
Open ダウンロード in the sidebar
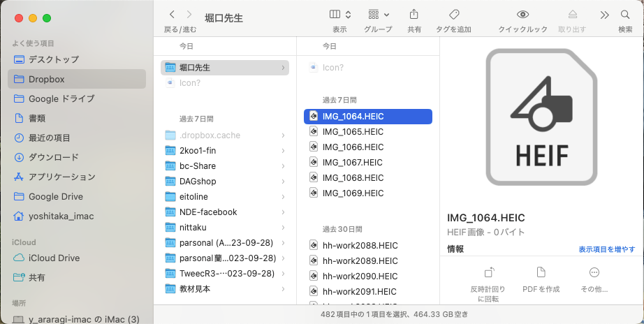[77, 157]
